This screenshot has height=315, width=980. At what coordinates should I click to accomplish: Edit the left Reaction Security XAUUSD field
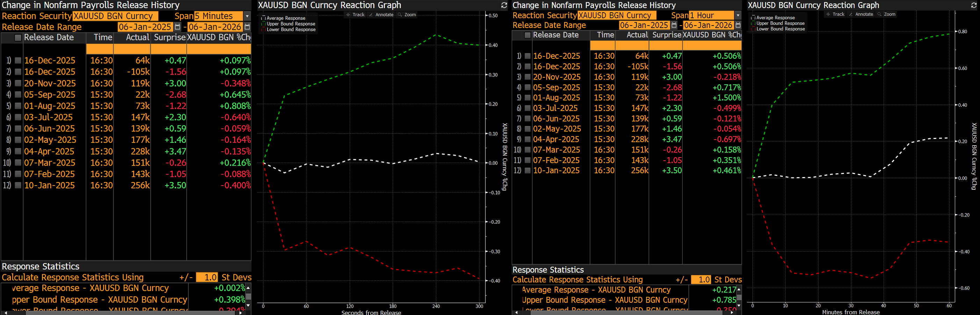coord(115,16)
